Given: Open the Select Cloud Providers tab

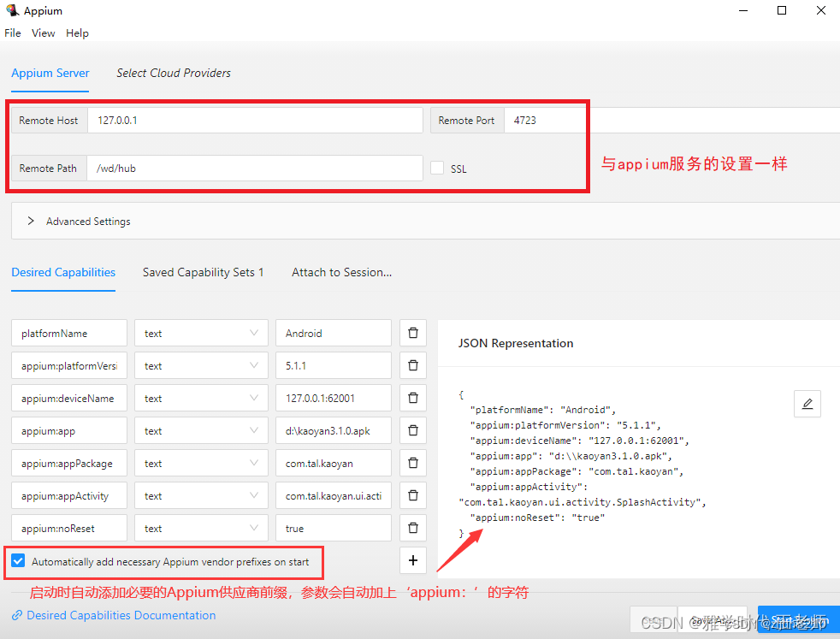Looking at the screenshot, I should (x=174, y=73).
